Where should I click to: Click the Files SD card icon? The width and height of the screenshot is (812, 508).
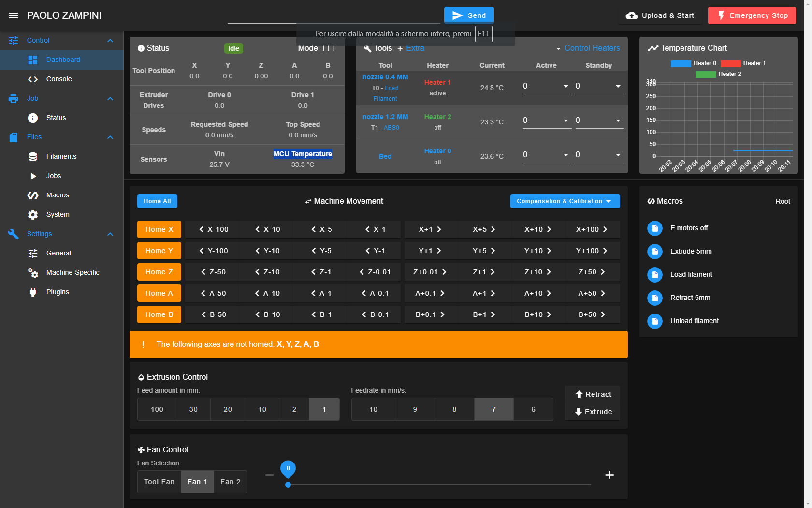click(x=14, y=137)
